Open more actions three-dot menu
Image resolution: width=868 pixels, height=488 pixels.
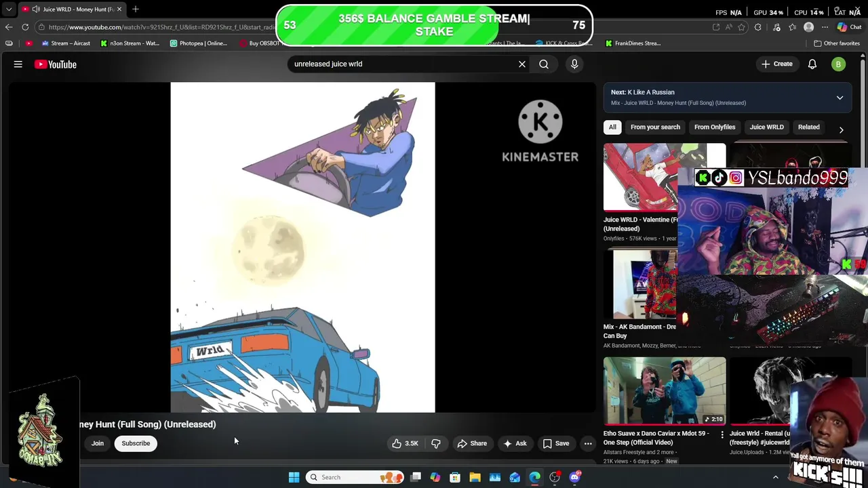pos(588,443)
